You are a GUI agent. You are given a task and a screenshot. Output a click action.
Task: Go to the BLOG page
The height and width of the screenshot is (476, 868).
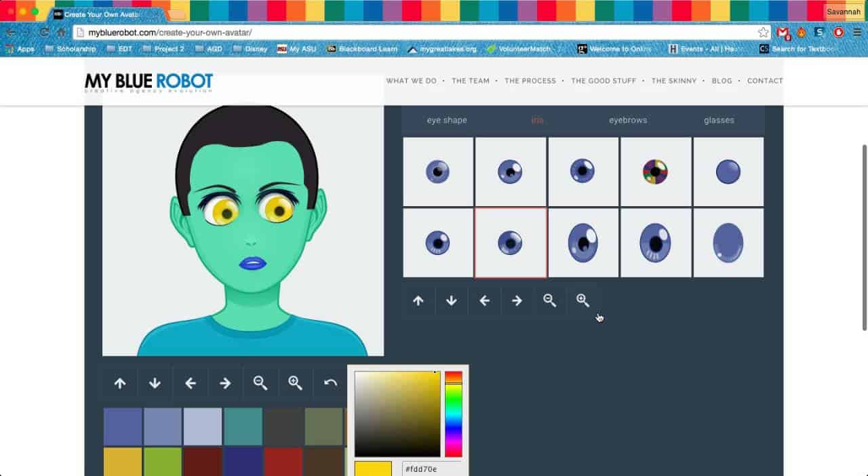click(x=722, y=81)
